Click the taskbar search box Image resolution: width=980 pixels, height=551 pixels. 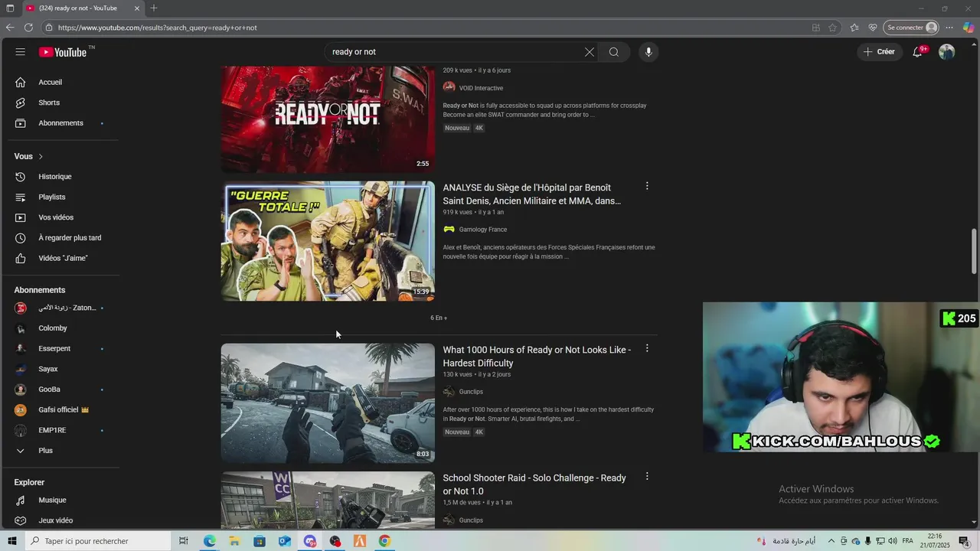point(97,541)
